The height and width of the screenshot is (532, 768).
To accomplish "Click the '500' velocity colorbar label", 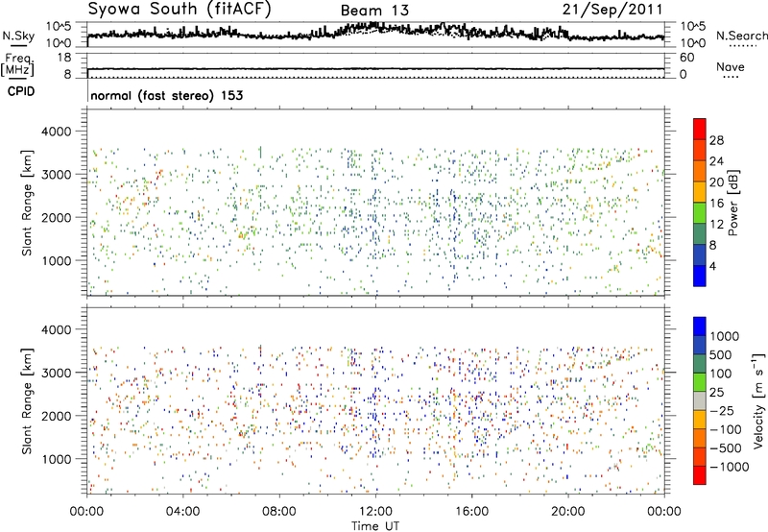I will point(721,354).
